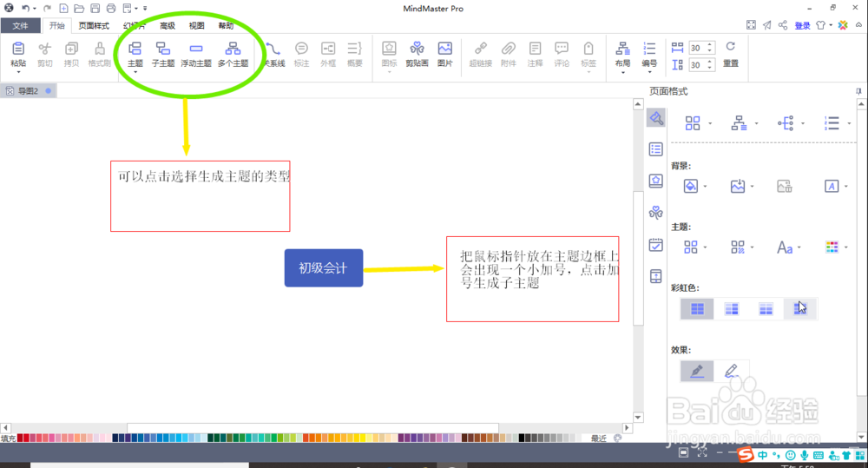
Task: Select the third 彩虹色 rainbow style
Action: coord(766,308)
